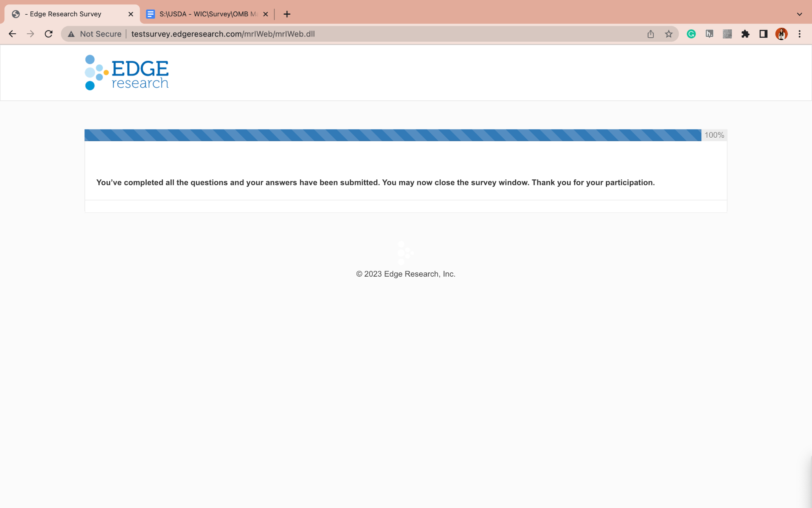This screenshot has height=508, width=812.
Task: Click the 100% survey progress bar
Action: click(393, 135)
